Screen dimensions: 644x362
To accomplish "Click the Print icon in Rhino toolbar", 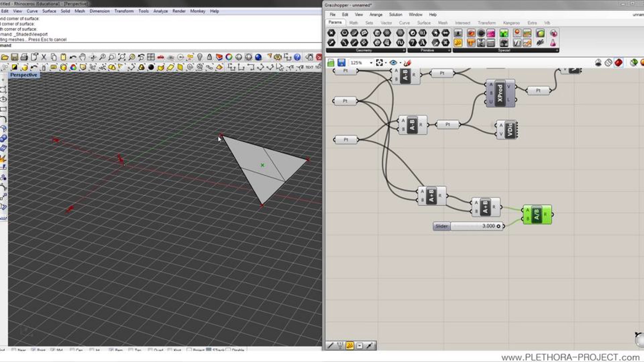I will click(x=24, y=57).
